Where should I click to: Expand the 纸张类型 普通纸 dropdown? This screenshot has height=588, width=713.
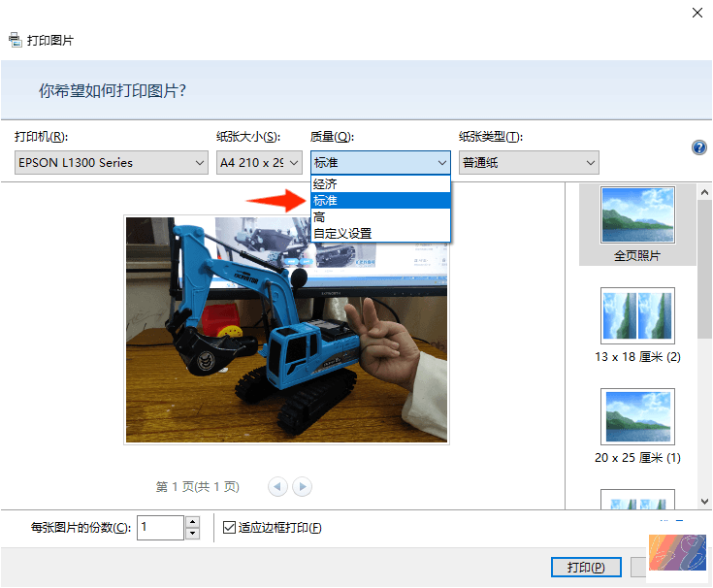tap(529, 163)
